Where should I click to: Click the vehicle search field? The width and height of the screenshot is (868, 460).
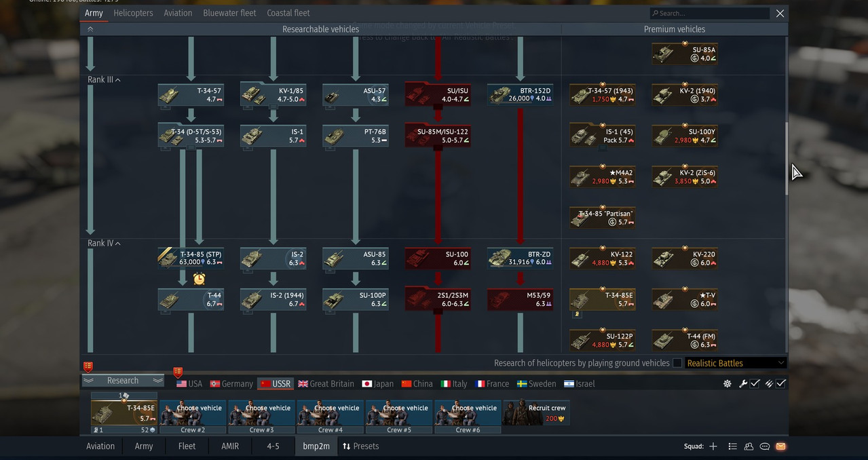tap(709, 13)
